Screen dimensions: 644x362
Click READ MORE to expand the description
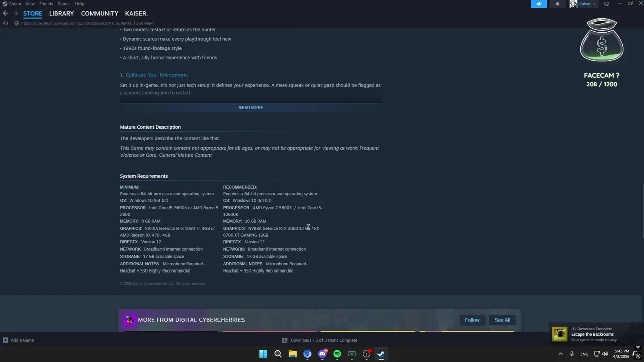pyautogui.click(x=251, y=108)
